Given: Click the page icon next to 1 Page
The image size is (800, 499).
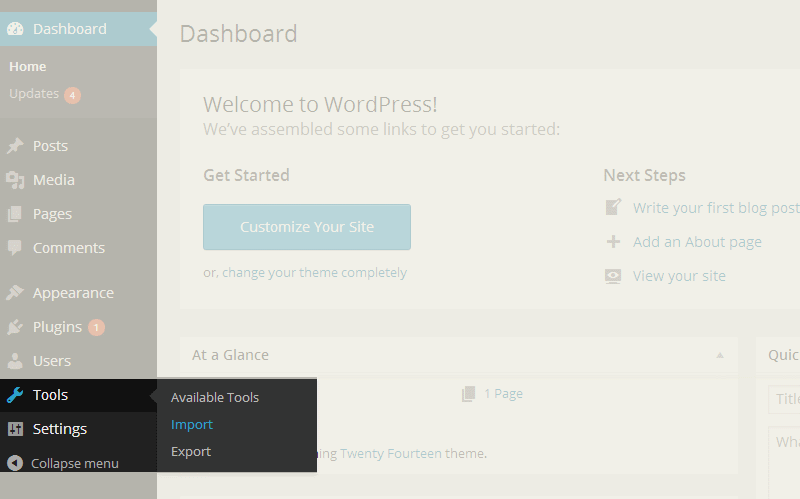Looking at the screenshot, I should (468, 394).
